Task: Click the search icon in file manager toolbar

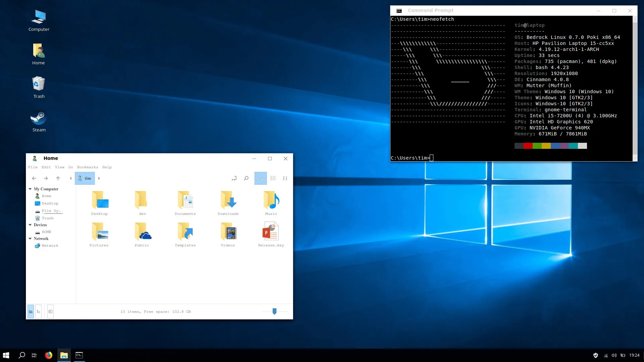Action: (246, 178)
